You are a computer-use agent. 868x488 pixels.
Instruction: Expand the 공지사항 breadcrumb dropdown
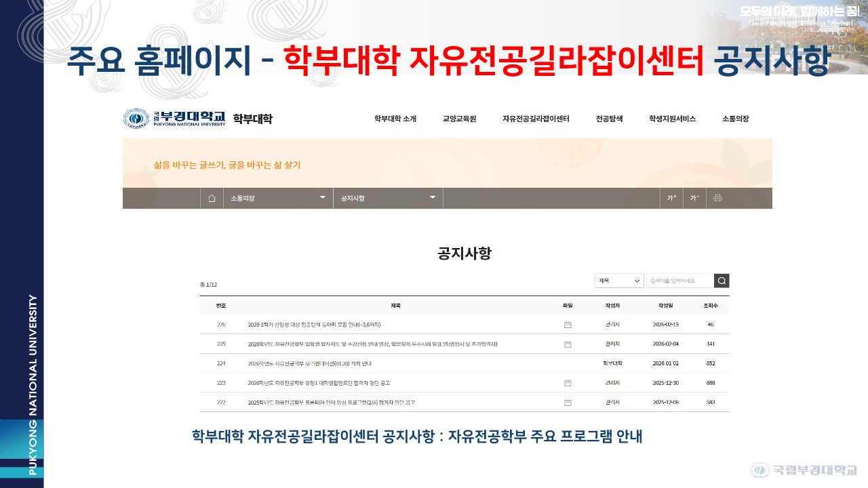[388, 198]
